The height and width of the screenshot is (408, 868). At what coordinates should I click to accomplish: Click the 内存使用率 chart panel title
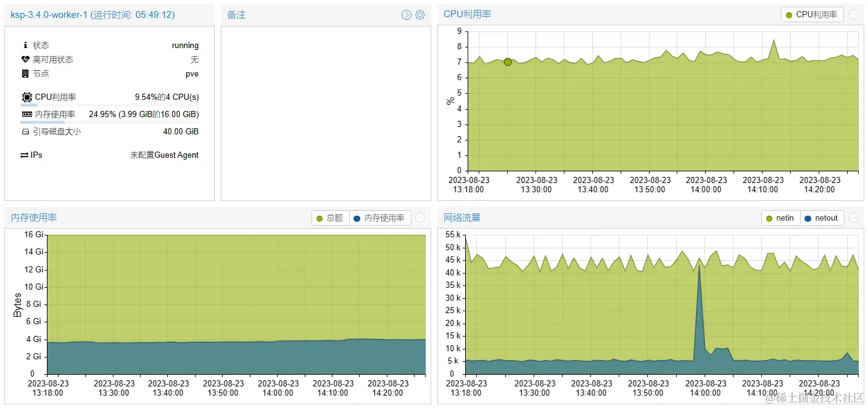click(x=35, y=218)
